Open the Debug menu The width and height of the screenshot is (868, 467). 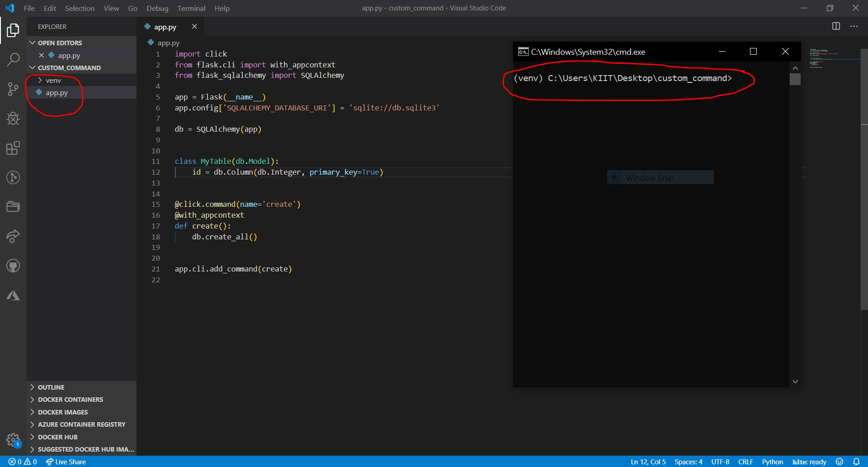(157, 8)
